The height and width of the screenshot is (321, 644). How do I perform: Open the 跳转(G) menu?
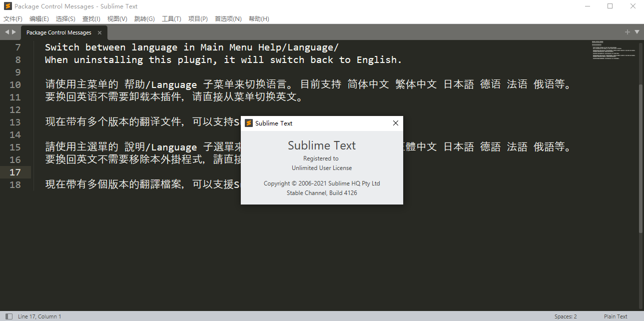point(144,19)
